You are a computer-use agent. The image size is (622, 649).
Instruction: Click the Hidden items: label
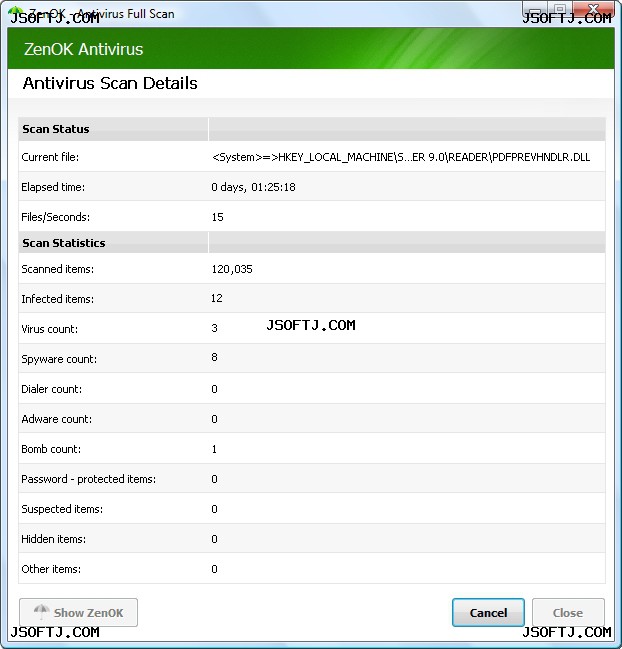coord(53,539)
